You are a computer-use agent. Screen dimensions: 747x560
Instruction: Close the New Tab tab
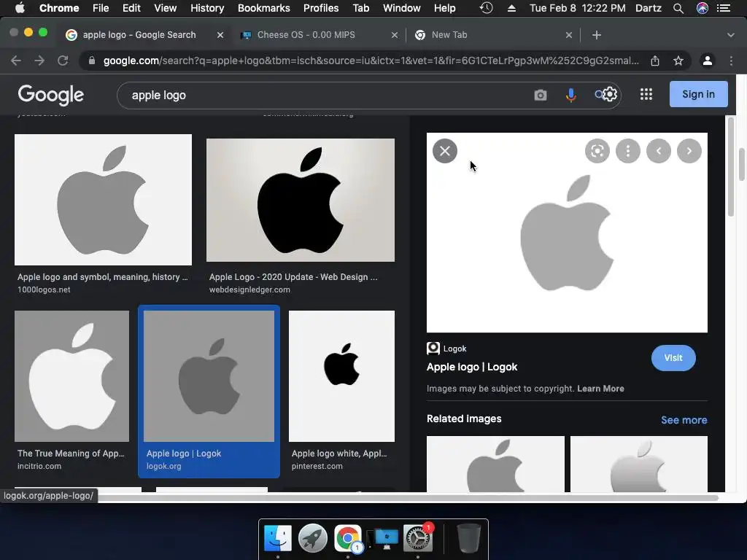click(569, 35)
